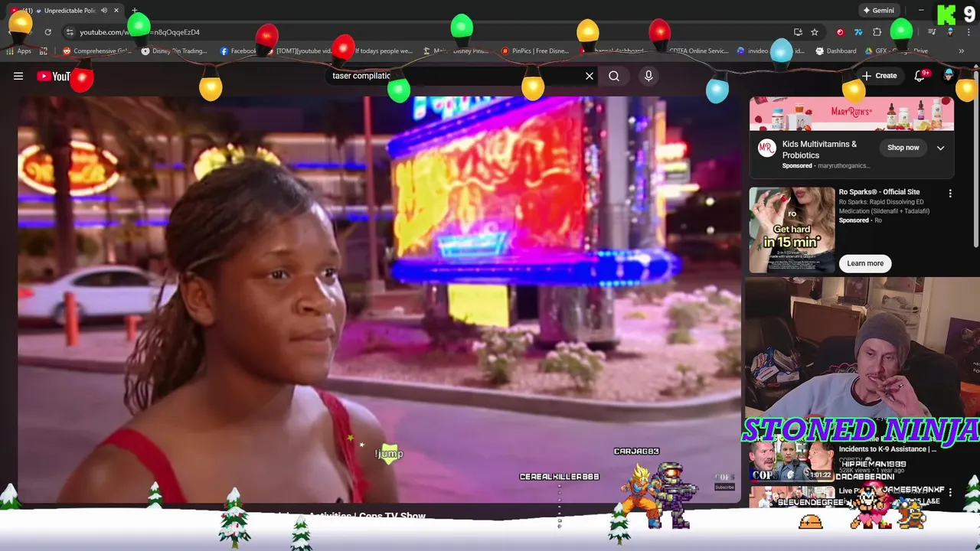Click the magnifying glass search button

pos(614,76)
